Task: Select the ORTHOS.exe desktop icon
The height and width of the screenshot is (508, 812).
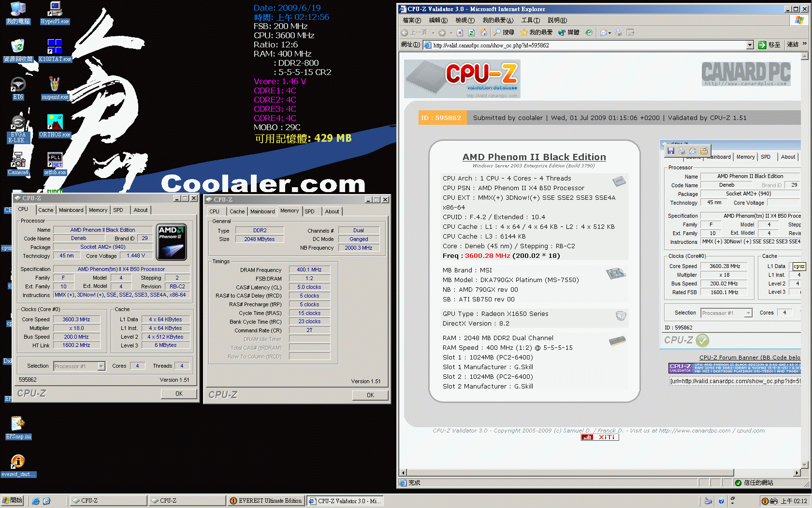Action: [x=55, y=126]
